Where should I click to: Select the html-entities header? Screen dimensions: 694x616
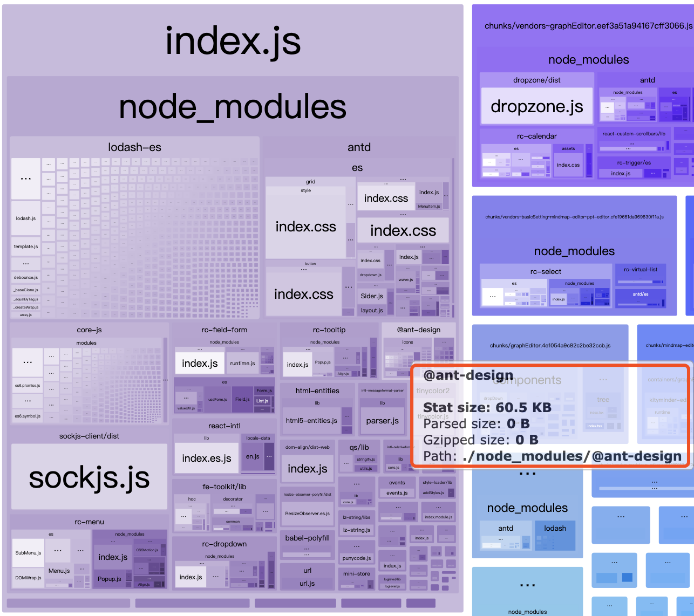[x=317, y=391]
